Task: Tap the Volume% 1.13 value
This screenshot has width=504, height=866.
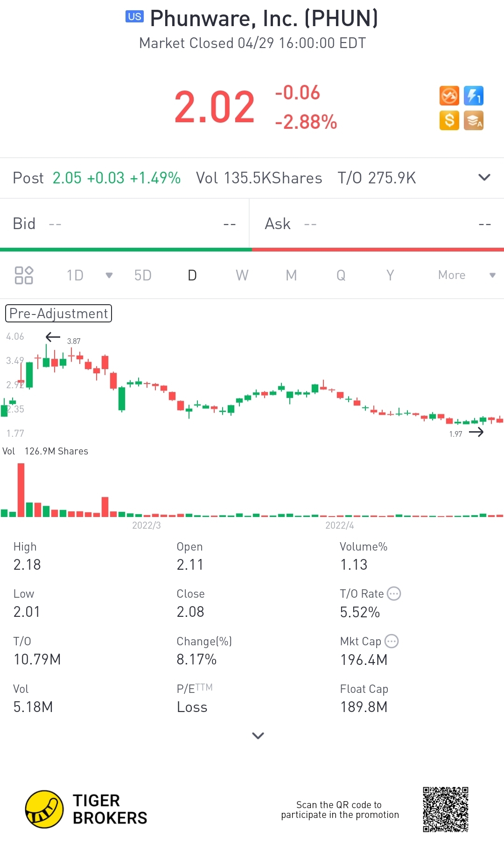Action: pos(354,565)
